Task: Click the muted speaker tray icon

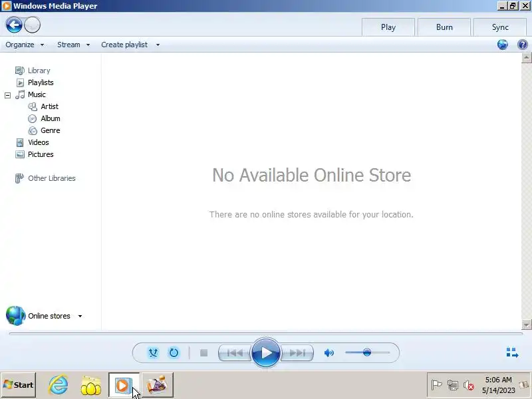Action: (x=469, y=385)
